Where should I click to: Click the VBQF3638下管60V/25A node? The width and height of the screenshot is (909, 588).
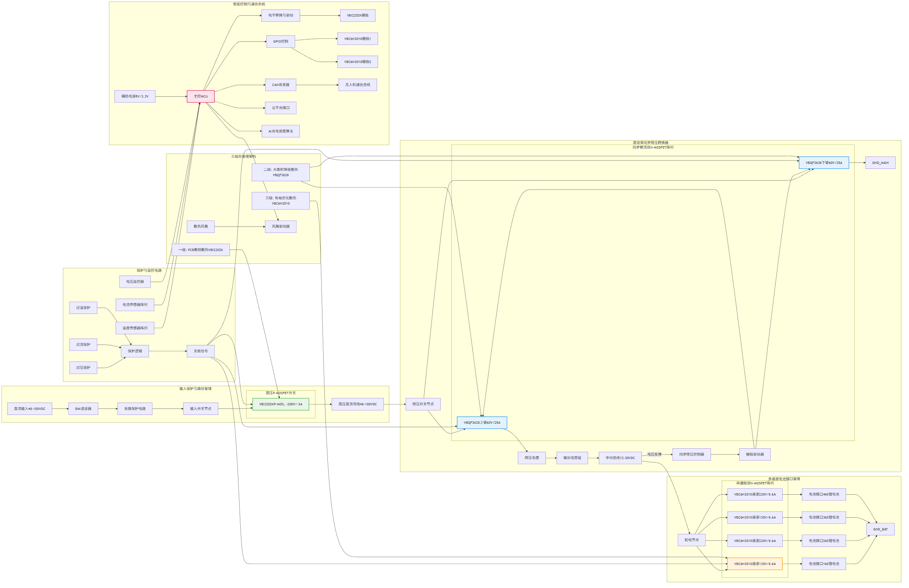(824, 163)
